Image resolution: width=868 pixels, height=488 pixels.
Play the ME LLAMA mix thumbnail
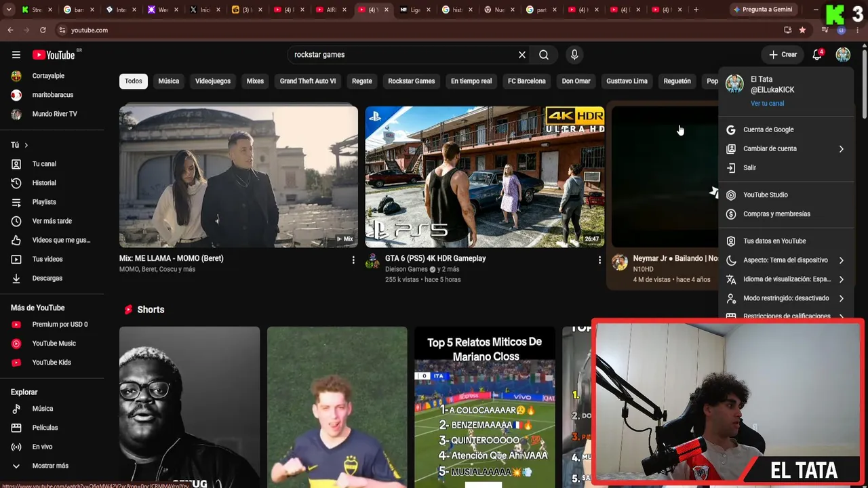pyautogui.click(x=239, y=177)
